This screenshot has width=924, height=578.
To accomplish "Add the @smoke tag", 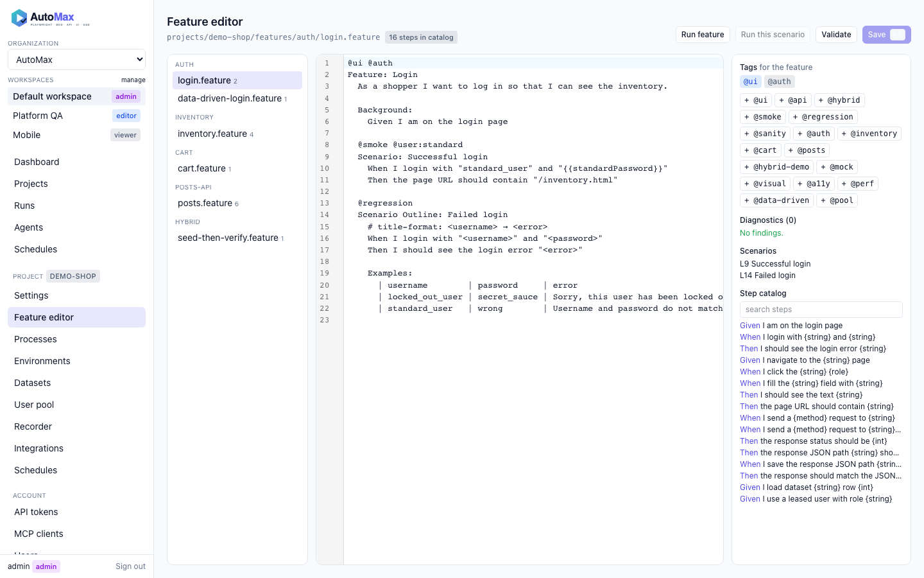I will click(x=763, y=117).
